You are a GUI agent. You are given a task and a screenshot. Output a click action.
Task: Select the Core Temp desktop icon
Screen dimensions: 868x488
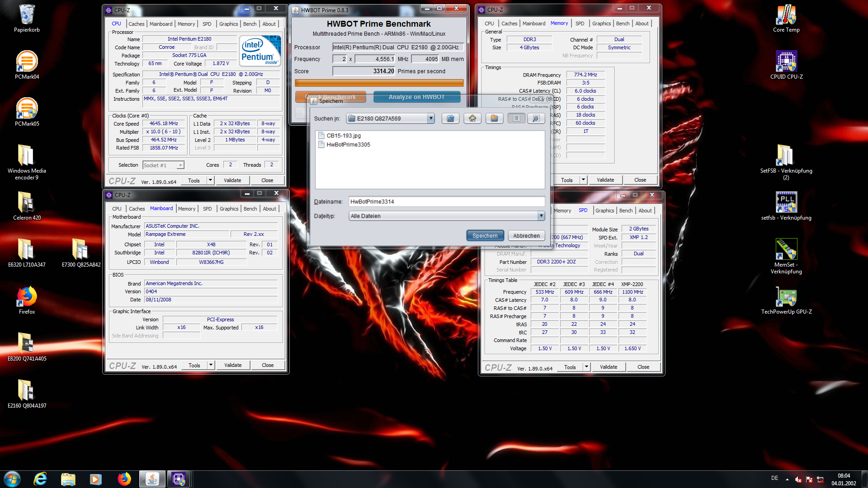786,19
